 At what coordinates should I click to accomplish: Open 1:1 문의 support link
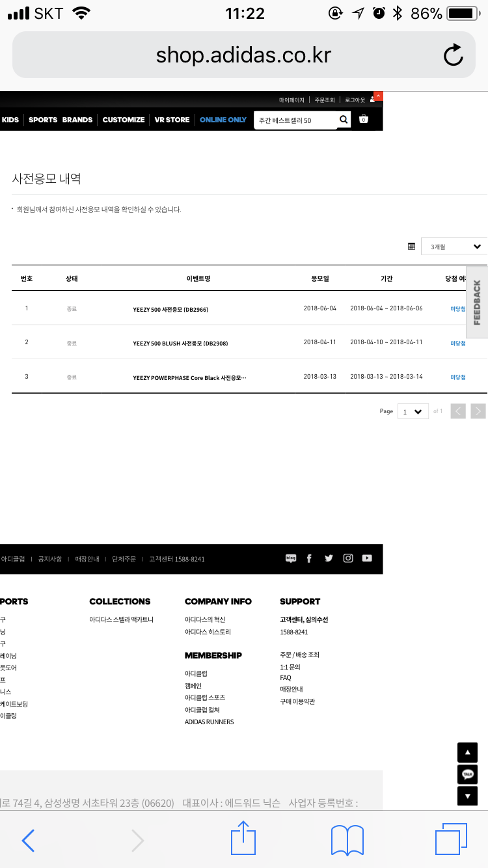tap(290, 667)
